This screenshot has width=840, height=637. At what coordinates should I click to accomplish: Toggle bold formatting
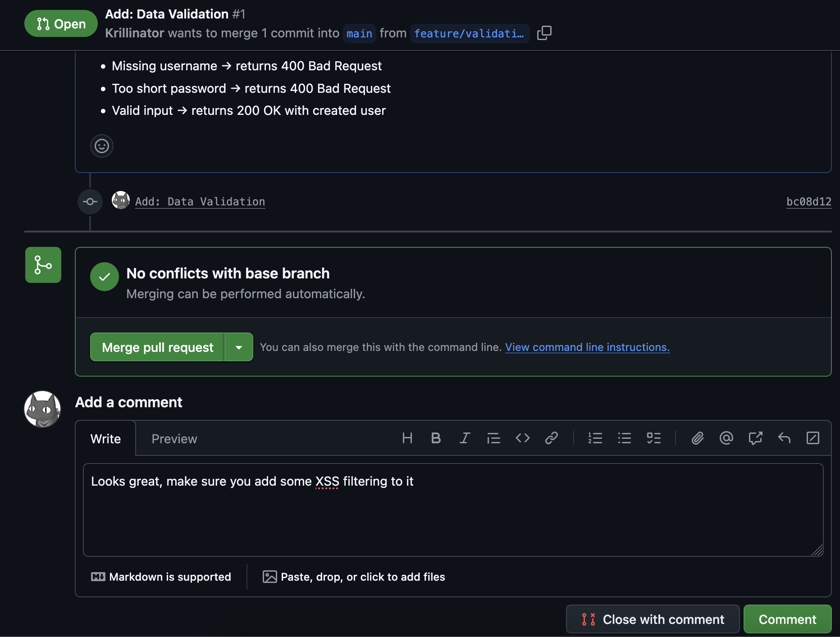436,438
